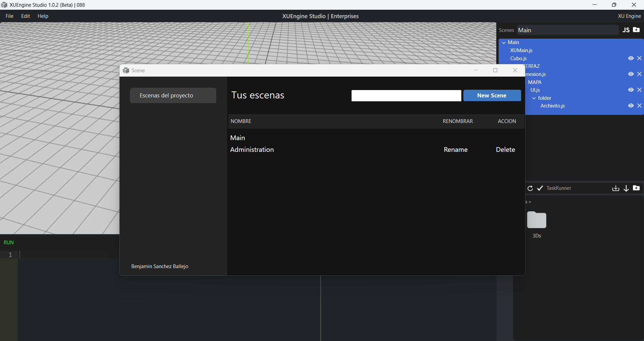Click the new scene name input field
644x341 pixels.
pyautogui.click(x=406, y=96)
